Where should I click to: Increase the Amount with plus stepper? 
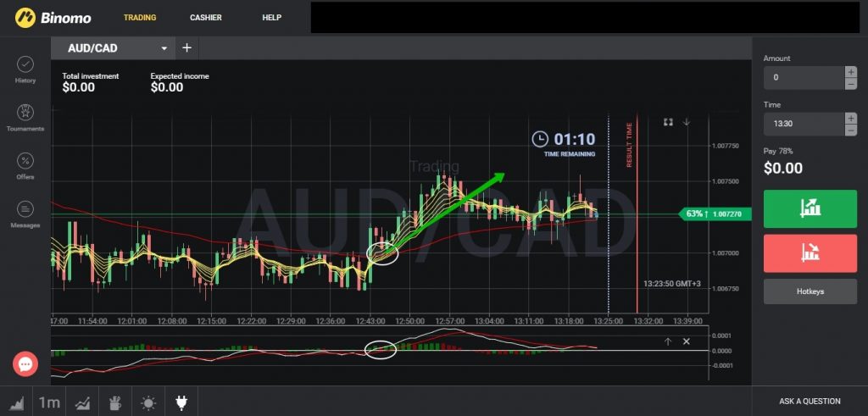click(851, 72)
